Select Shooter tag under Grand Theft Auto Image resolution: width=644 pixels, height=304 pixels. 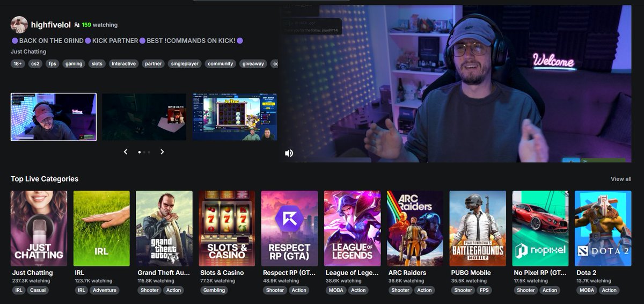tap(150, 290)
